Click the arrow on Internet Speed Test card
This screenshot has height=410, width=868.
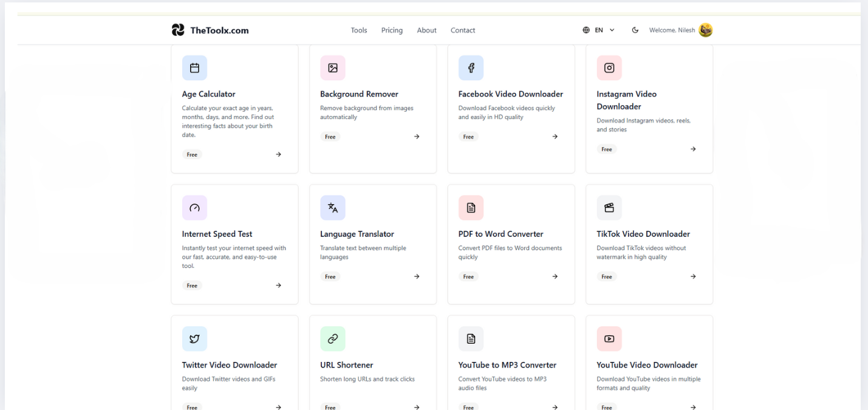(278, 285)
